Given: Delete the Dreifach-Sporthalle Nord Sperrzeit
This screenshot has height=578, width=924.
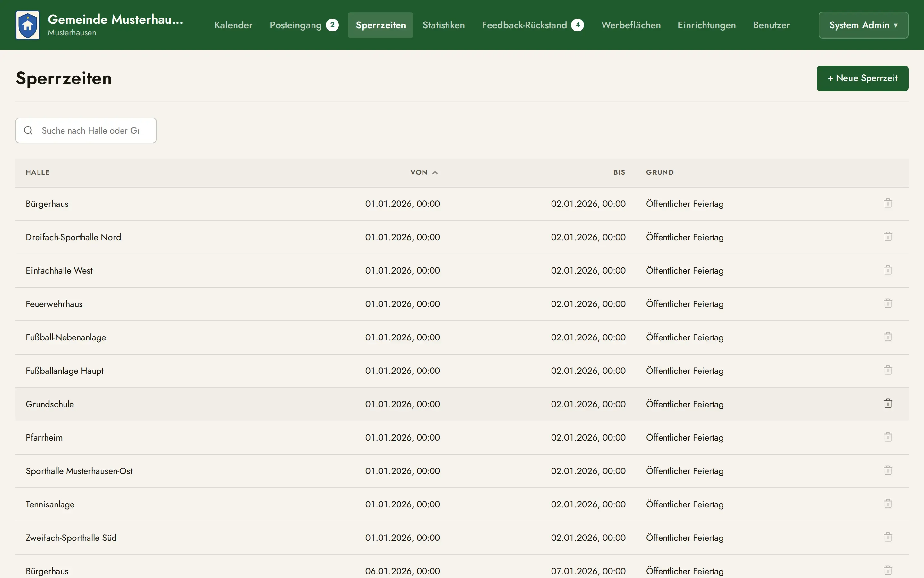Looking at the screenshot, I should [x=888, y=237].
